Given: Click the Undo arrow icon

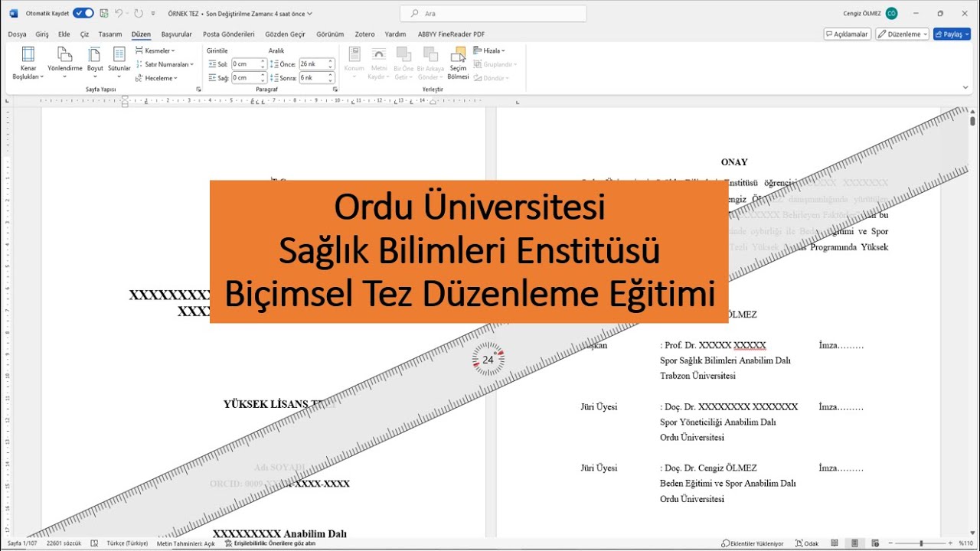Looking at the screenshot, I should pyautogui.click(x=119, y=13).
